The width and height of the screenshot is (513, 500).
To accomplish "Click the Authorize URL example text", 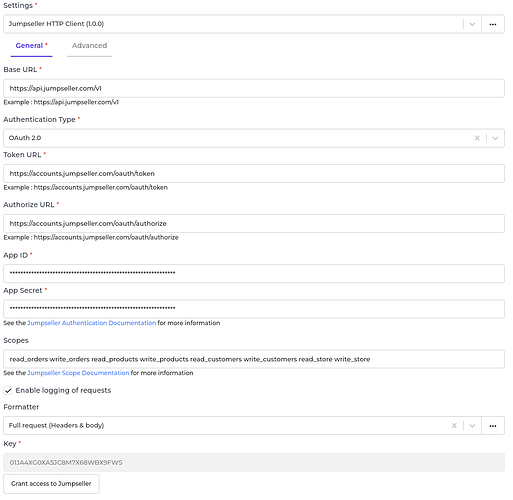I will 91,237.
